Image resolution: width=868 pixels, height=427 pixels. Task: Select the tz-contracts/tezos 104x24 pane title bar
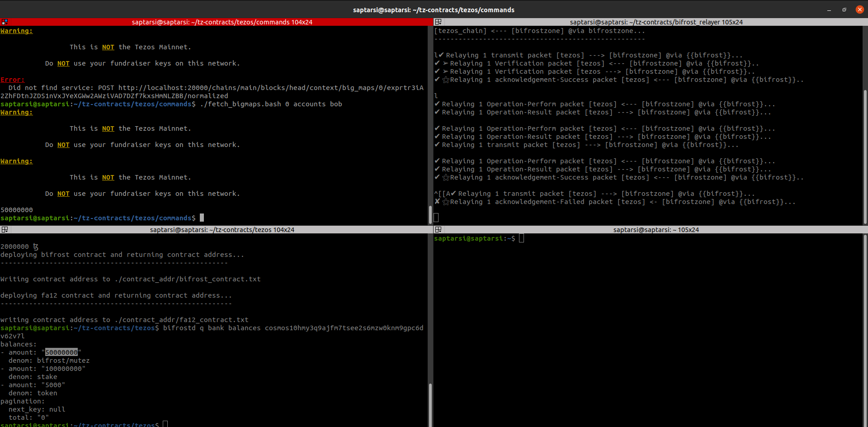(x=217, y=229)
